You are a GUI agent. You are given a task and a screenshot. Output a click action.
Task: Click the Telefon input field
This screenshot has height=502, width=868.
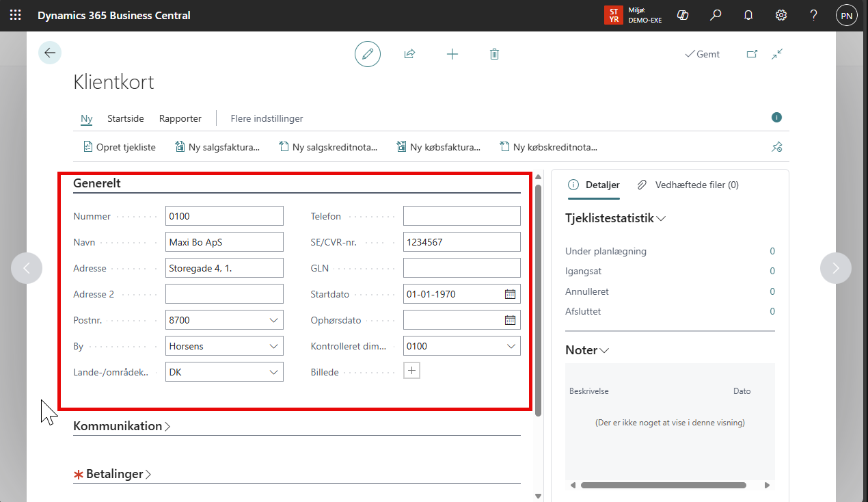(x=461, y=216)
